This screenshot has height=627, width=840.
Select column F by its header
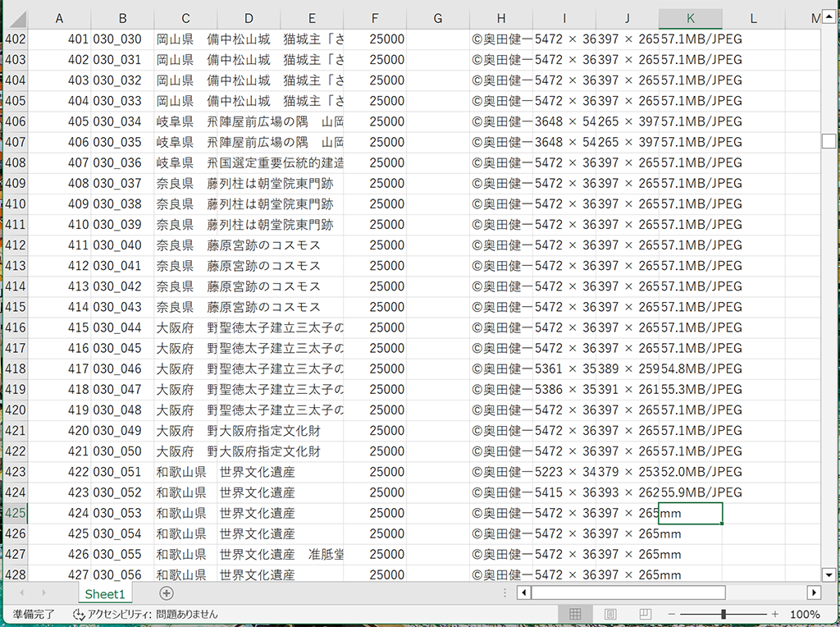coord(375,18)
